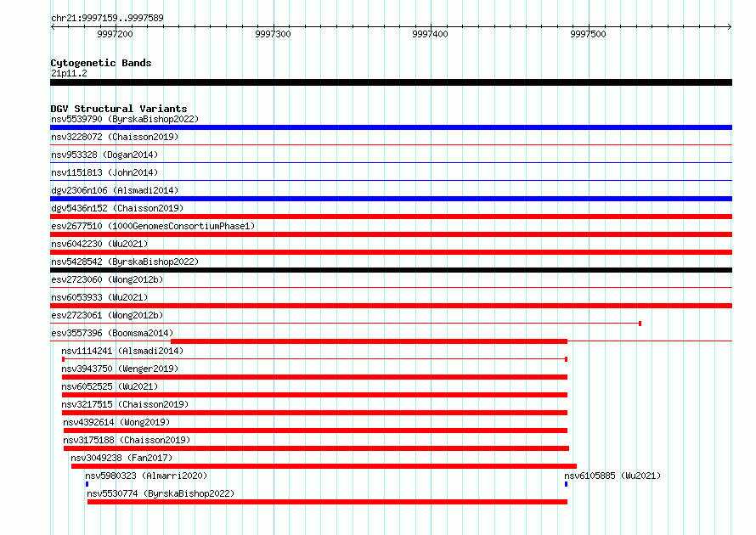
Task: Click ruler position 9997200
Action: point(115,34)
